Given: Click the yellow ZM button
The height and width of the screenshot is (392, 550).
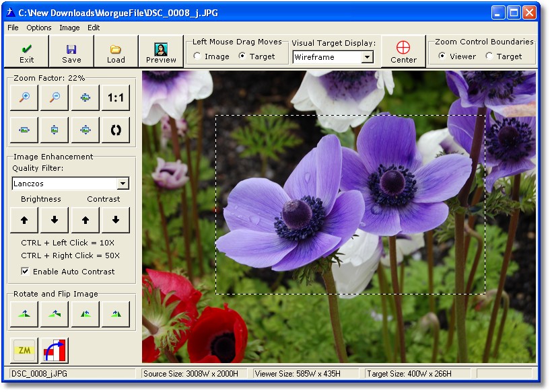Looking at the screenshot, I should pyautogui.click(x=24, y=350).
